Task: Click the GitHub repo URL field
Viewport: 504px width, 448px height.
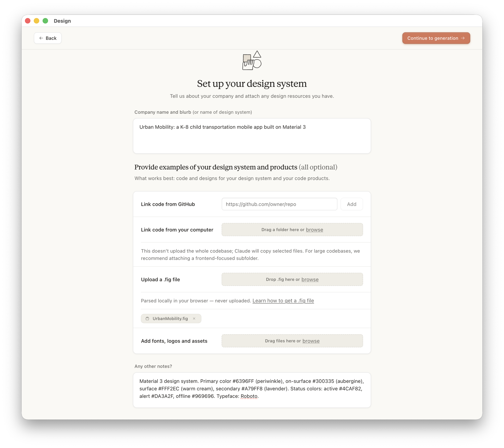Action: tap(279, 204)
